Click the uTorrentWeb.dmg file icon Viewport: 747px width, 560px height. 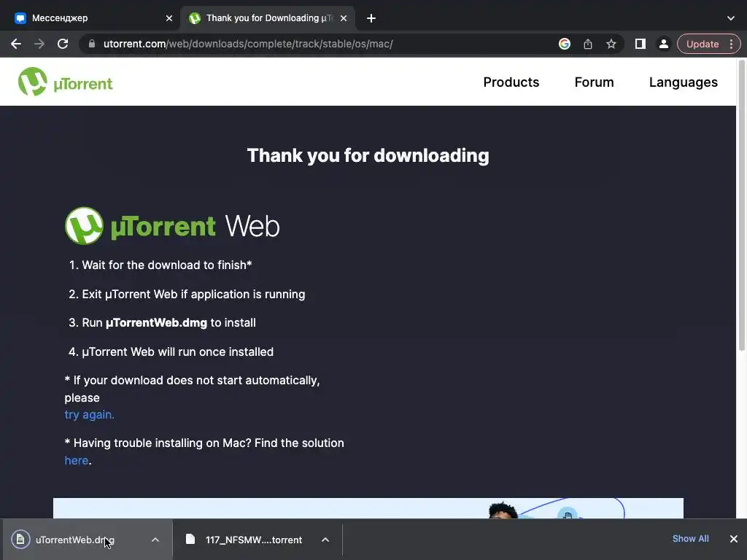(x=20, y=539)
